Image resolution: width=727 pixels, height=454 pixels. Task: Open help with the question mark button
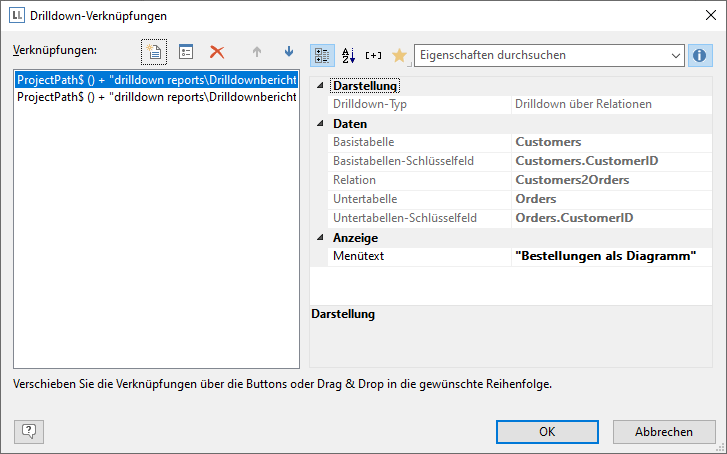coord(29,432)
